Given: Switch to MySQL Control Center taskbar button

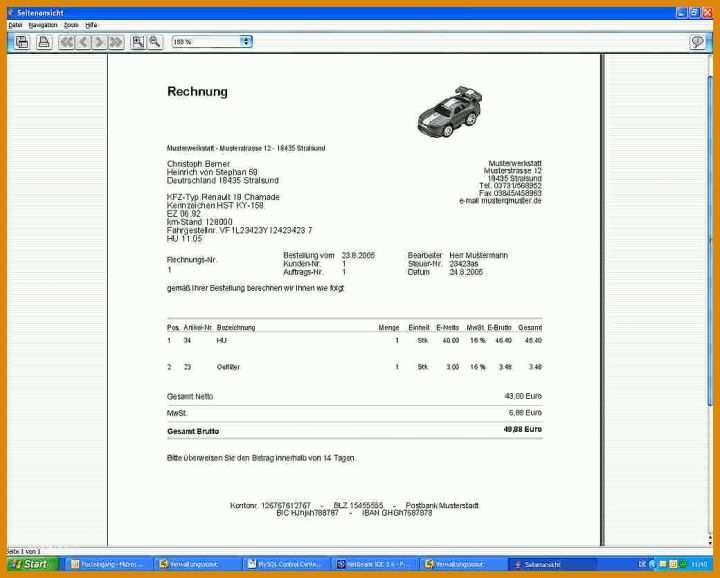Looking at the screenshot, I should pyautogui.click(x=287, y=564).
